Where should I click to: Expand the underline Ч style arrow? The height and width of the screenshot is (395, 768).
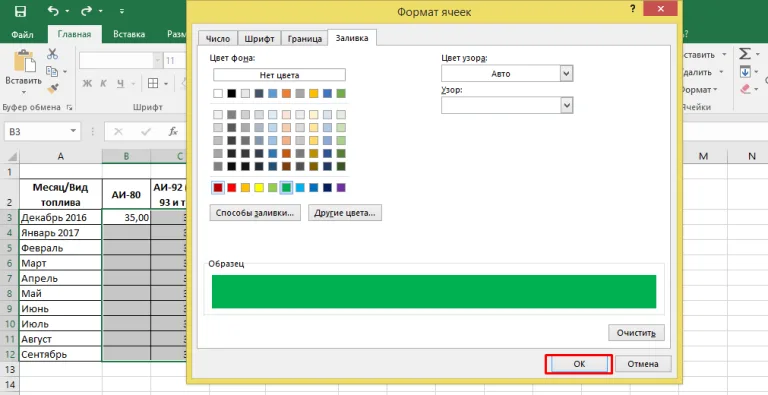click(133, 84)
